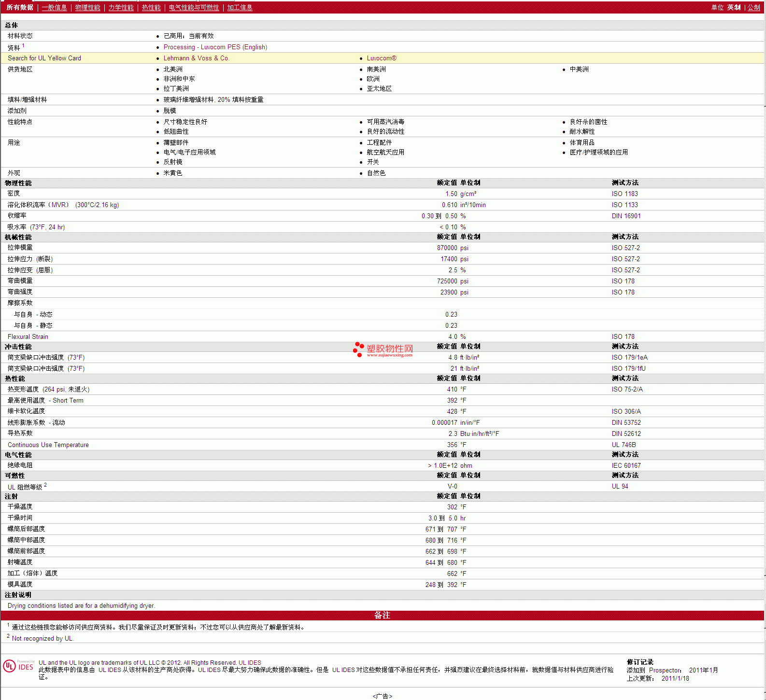Switch to the 一般信息 tab

coord(54,8)
